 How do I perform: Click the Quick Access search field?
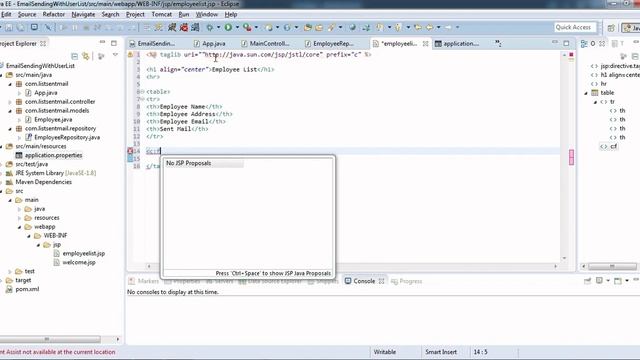[575, 27]
